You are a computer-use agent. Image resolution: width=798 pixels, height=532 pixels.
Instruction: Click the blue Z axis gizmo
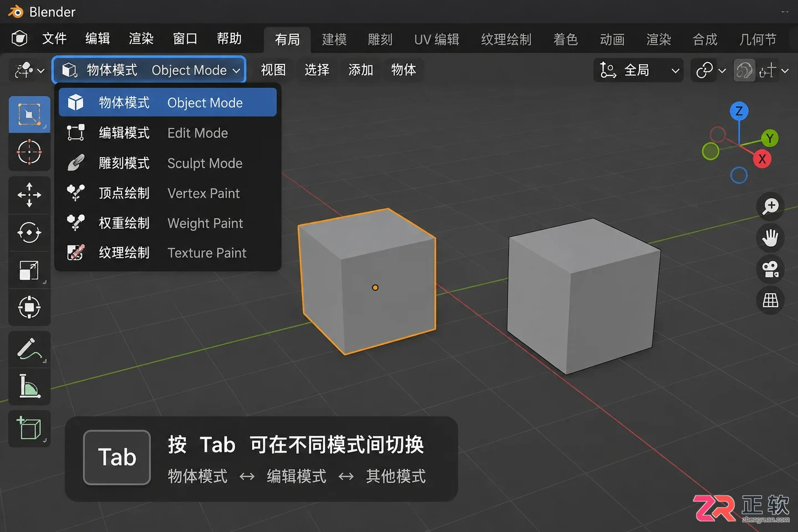point(739,111)
